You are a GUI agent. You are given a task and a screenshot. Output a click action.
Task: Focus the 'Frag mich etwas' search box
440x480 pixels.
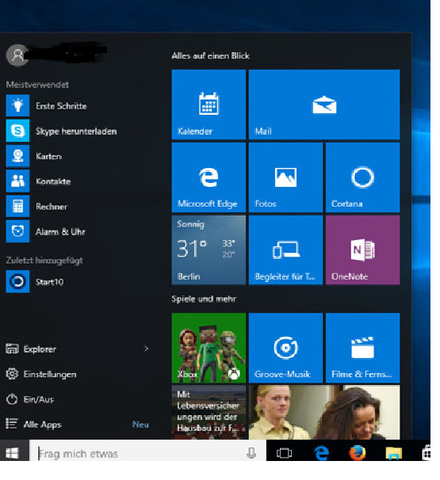(147, 451)
